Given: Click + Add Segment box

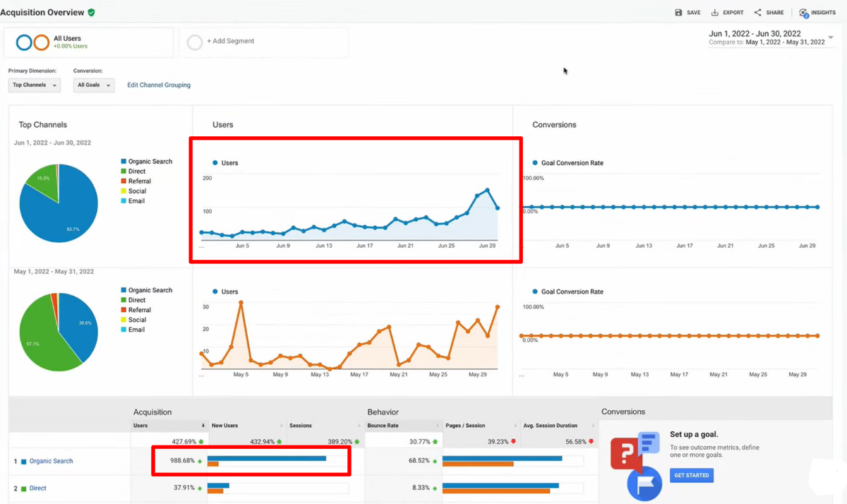Looking at the screenshot, I should pos(264,42).
